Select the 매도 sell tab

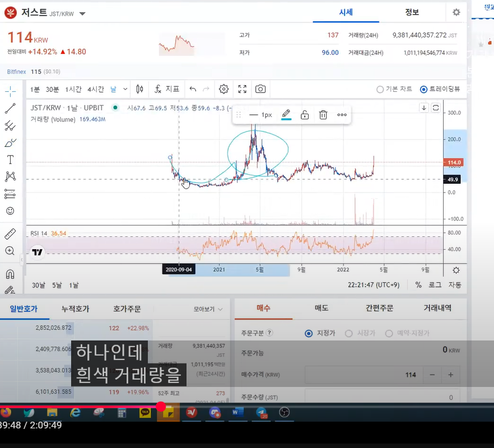point(321,308)
